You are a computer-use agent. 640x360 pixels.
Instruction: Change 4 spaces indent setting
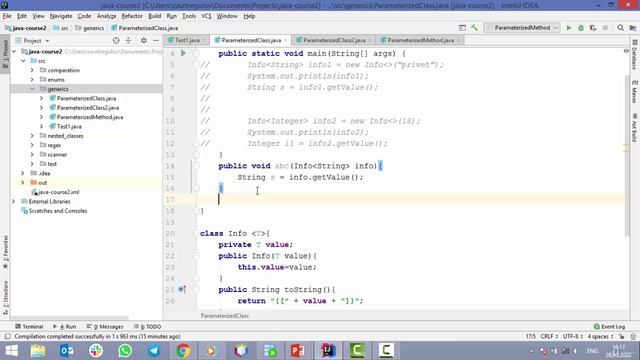(600, 337)
